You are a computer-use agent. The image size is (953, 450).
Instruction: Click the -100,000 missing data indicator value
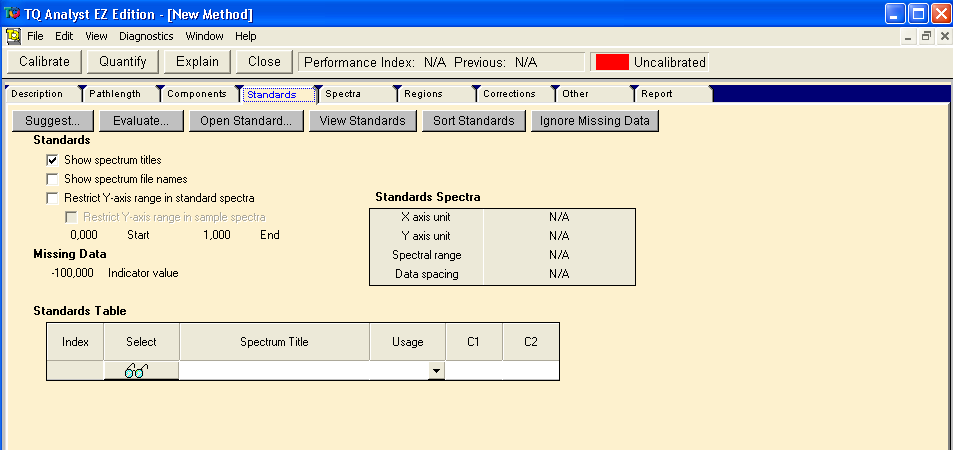(x=72, y=273)
